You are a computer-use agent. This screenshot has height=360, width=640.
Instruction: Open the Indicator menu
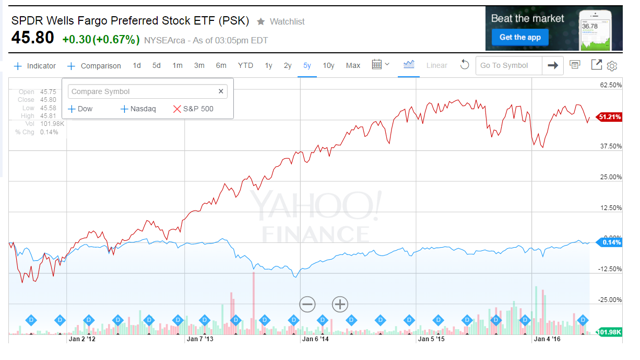pos(35,66)
